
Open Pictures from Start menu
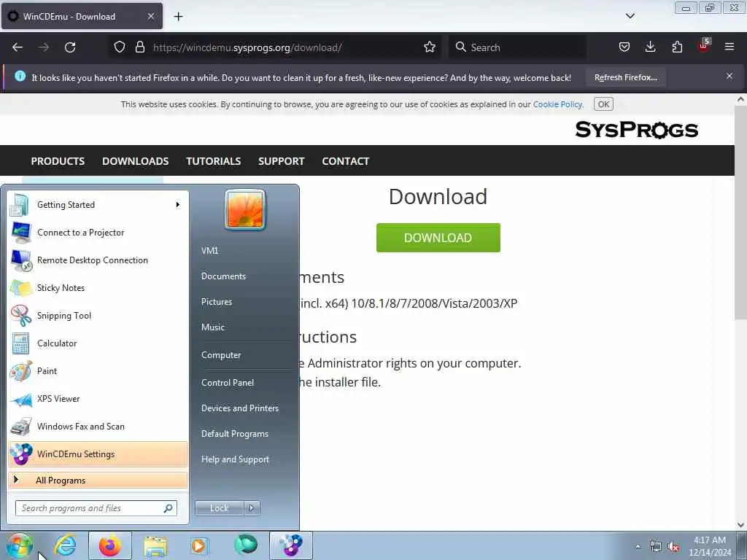(x=216, y=301)
